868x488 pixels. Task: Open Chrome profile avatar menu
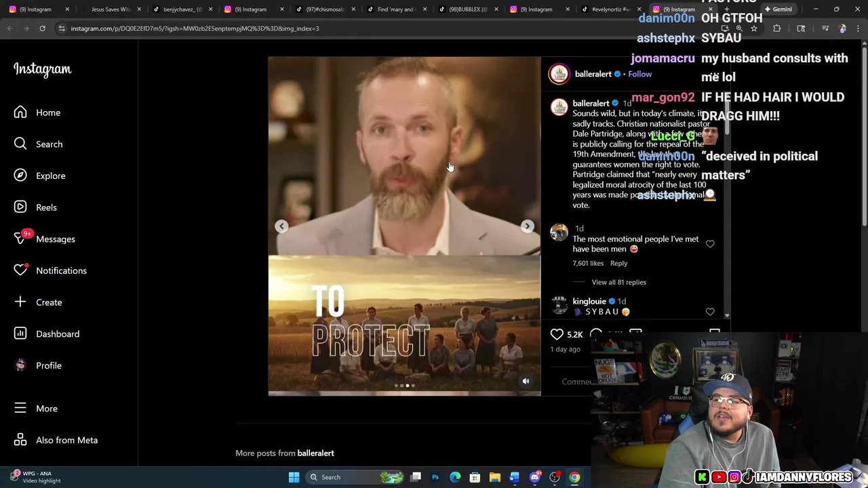coord(842,28)
